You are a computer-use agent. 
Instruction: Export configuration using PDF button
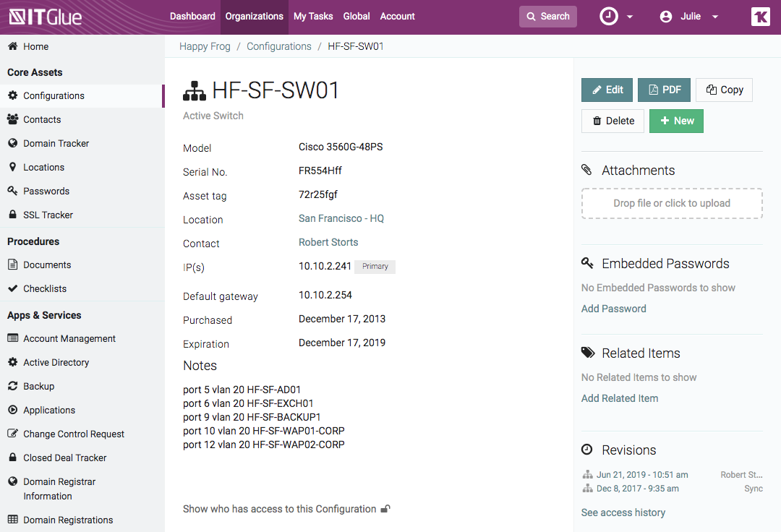tap(664, 90)
